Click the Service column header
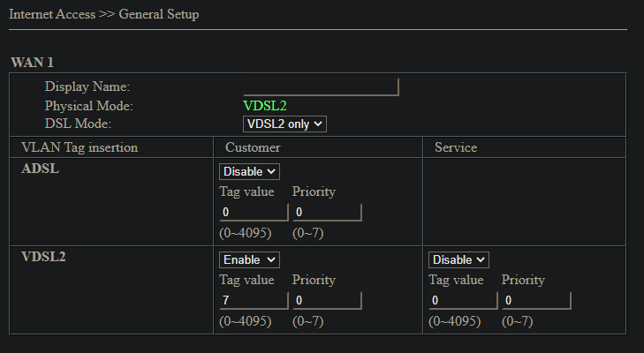This screenshot has height=353, width=644. click(x=456, y=147)
